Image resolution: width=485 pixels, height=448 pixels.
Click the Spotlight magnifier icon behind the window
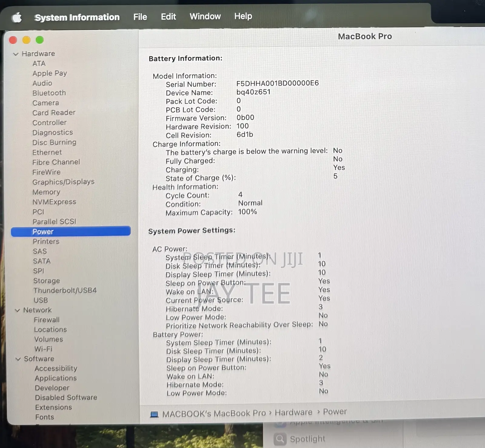pos(280,439)
